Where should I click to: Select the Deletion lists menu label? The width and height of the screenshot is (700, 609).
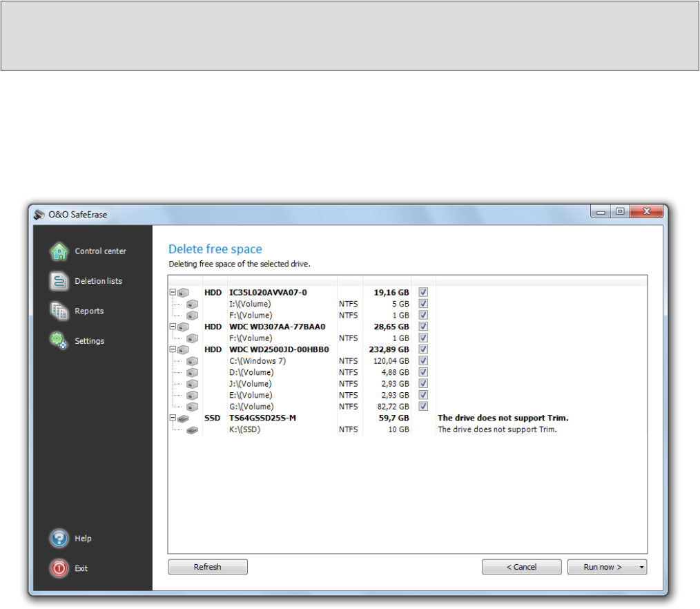pyautogui.click(x=98, y=281)
